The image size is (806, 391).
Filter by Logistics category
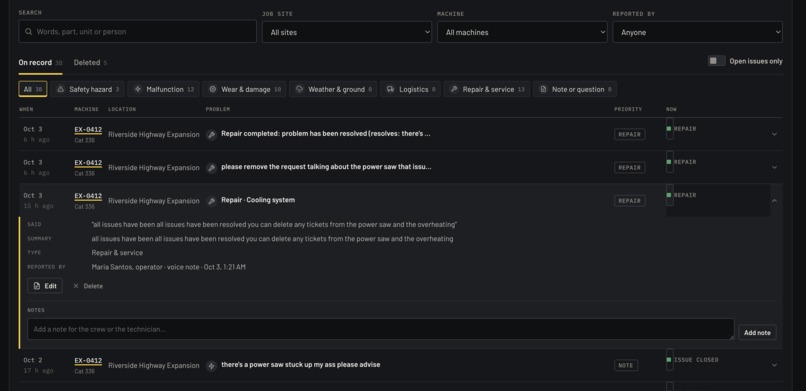410,89
